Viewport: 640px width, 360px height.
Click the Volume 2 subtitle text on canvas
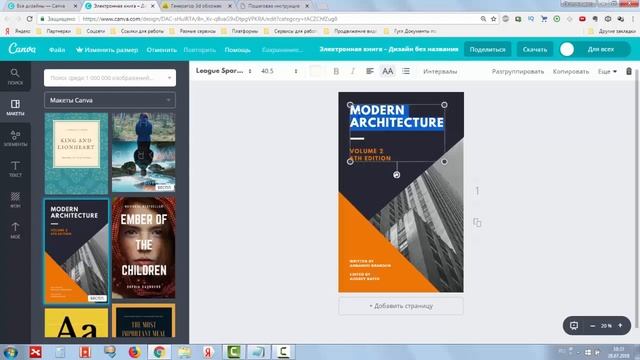(x=370, y=154)
